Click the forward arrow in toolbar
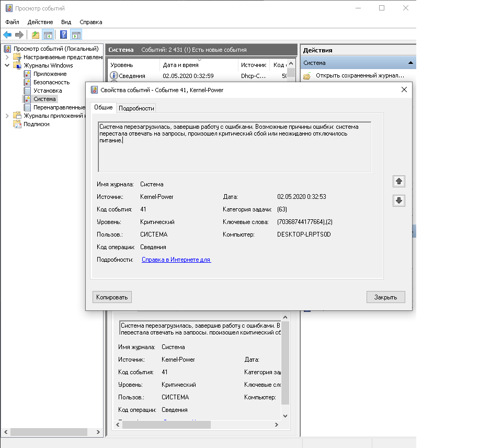 [19, 35]
